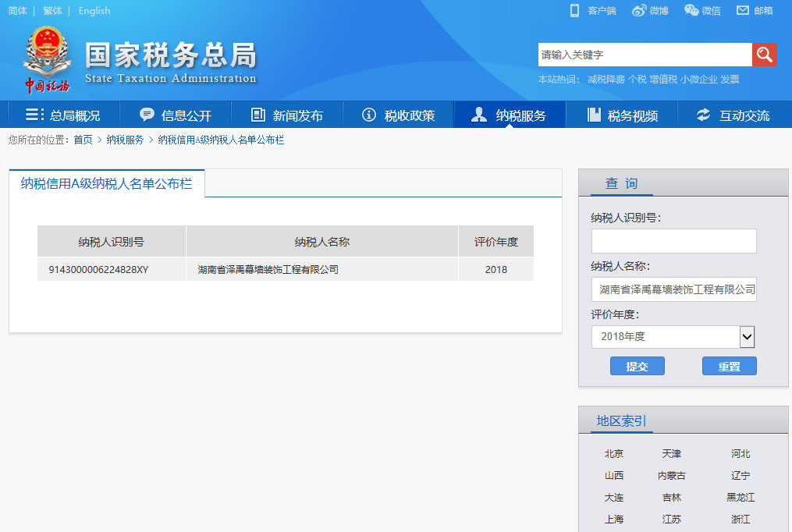Focus the keyword search box
Screen dimensions: 792x532
645,55
